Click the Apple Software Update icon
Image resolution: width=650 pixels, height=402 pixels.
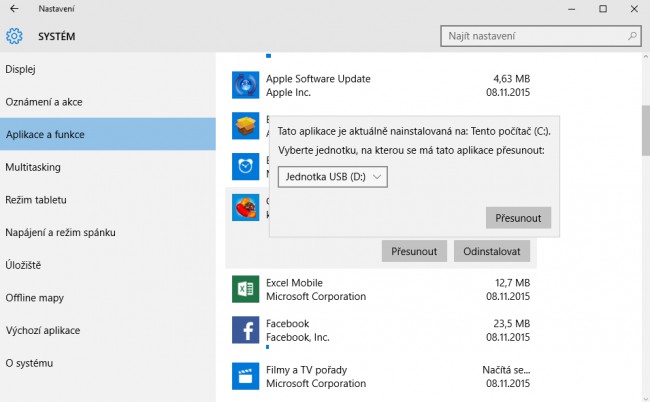[x=245, y=85]
